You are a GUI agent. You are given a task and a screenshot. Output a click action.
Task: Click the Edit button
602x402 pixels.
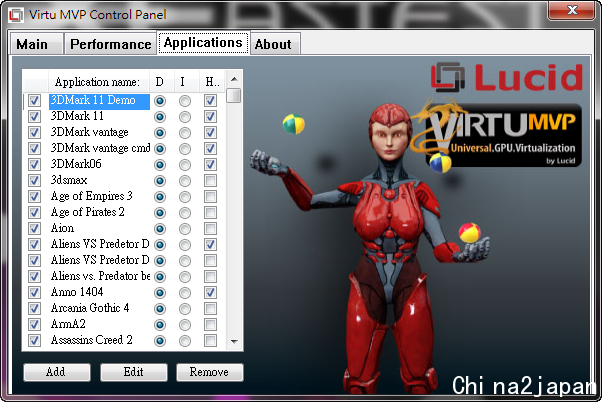pyautogui.click(x=134, y=372)
